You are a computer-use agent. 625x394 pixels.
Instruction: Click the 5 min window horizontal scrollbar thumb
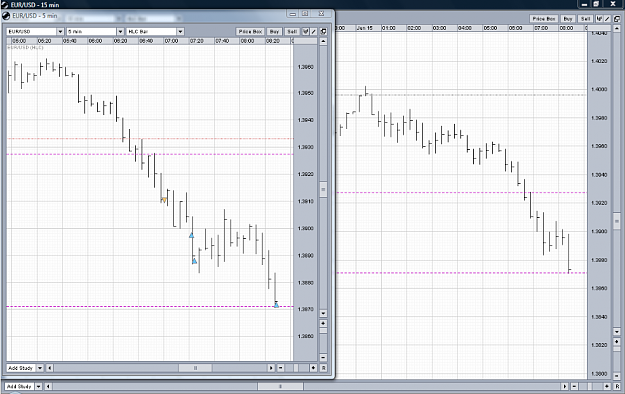tap(195, 368)
